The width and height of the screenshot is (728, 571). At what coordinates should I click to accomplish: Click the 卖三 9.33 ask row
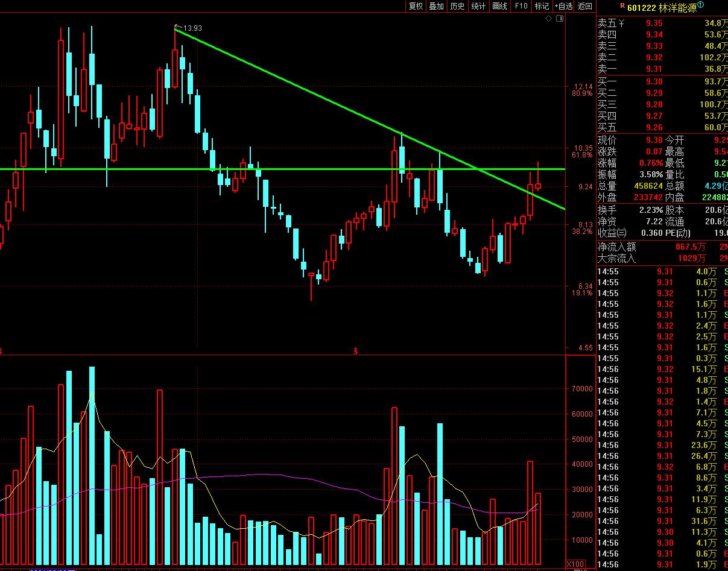pos(662,46)
